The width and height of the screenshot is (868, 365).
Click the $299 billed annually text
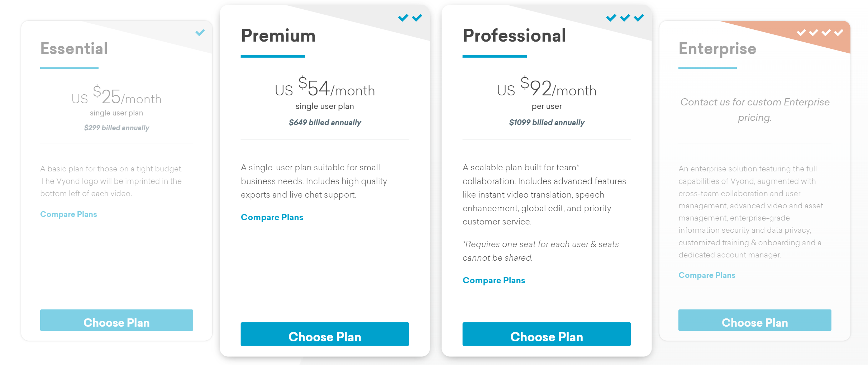(116, 128)
